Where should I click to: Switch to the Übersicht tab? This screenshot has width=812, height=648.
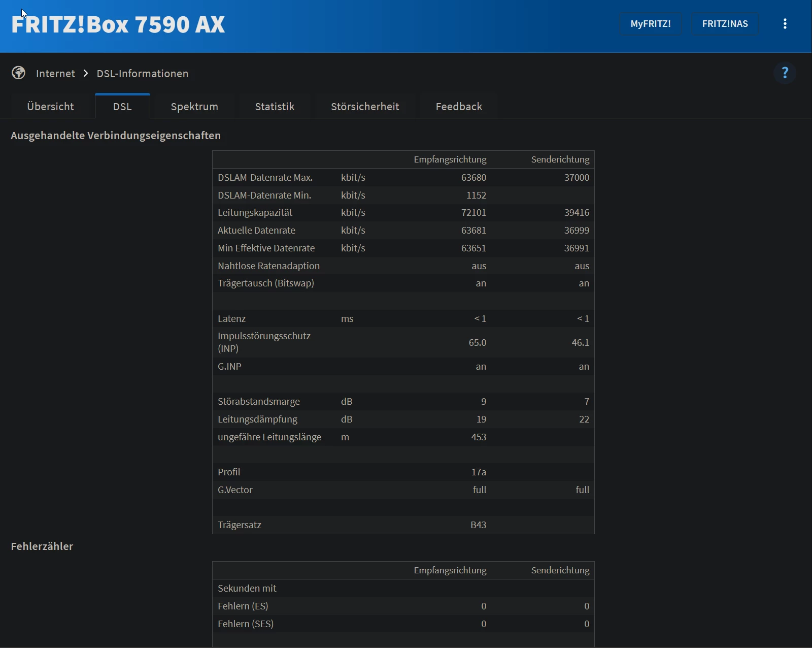pos(50,106)
